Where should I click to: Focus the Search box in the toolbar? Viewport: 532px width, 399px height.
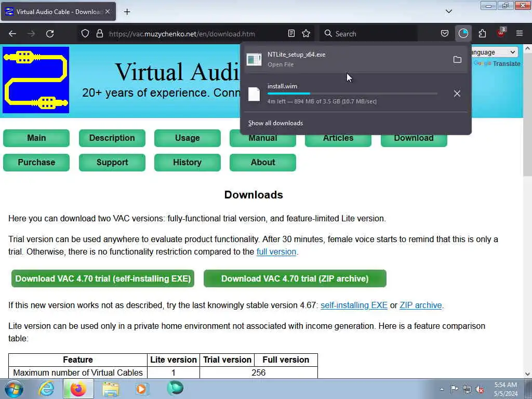[x=369, y=34]
